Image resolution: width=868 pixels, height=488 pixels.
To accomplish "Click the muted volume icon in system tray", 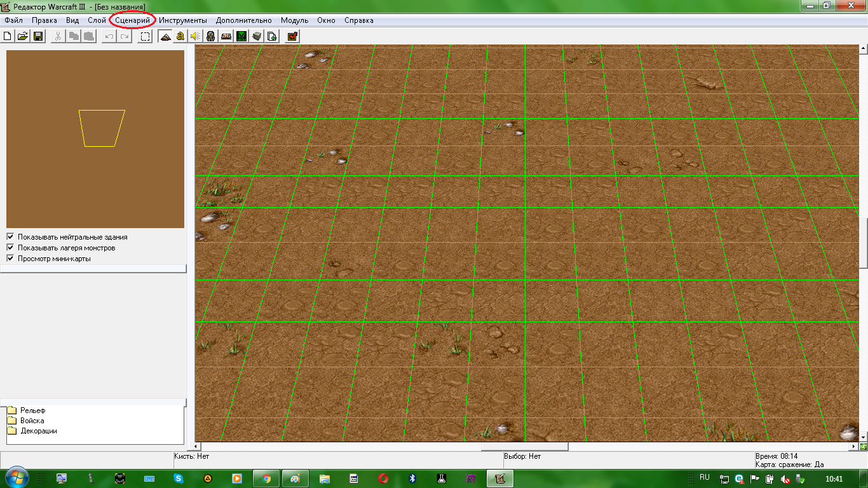I will 785,478.
